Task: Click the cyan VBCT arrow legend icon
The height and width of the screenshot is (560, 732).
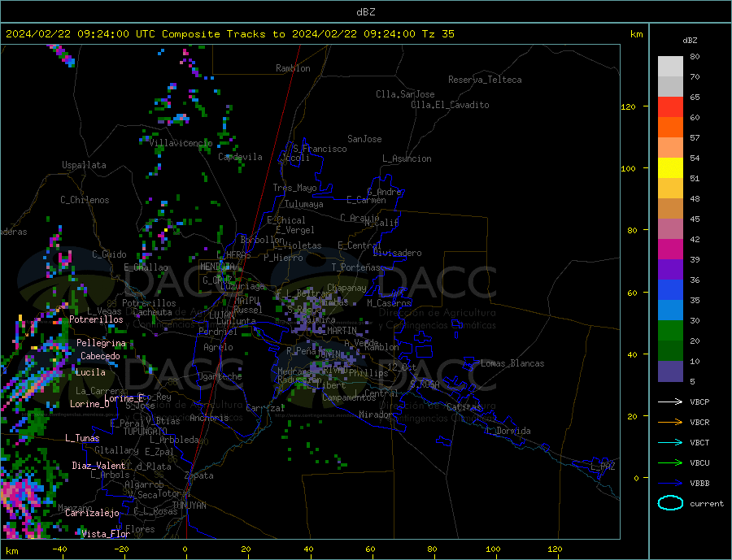Action: [670, 442]
